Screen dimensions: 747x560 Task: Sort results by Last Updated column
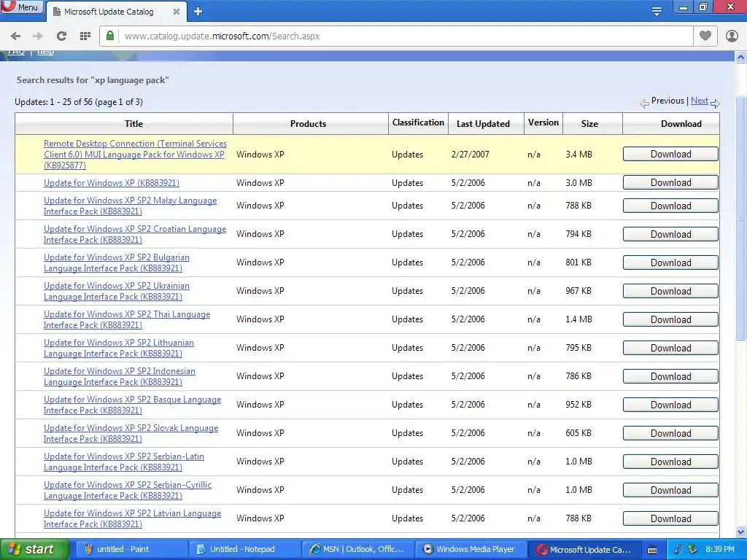click(x=483, y=124)
